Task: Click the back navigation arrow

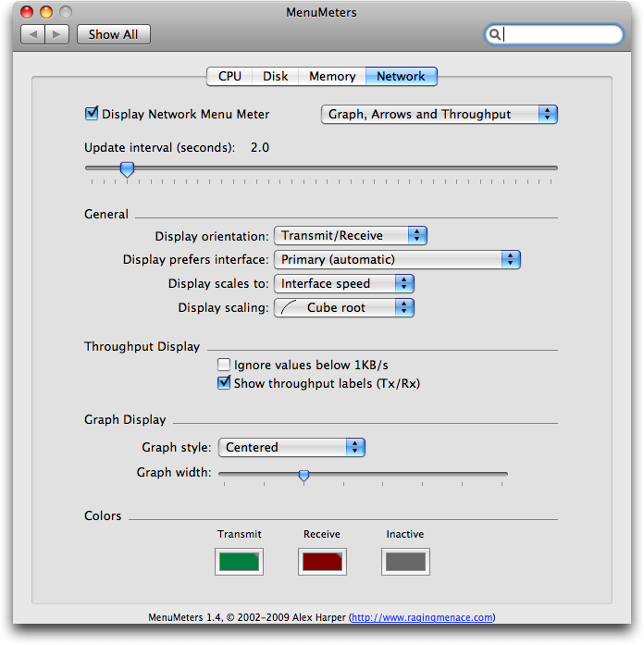Action: [32, 34]
